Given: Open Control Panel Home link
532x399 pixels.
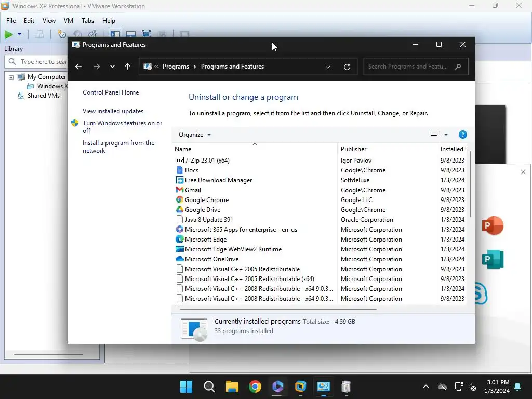Looking at the screenshot, I should [x=111, y=92].
